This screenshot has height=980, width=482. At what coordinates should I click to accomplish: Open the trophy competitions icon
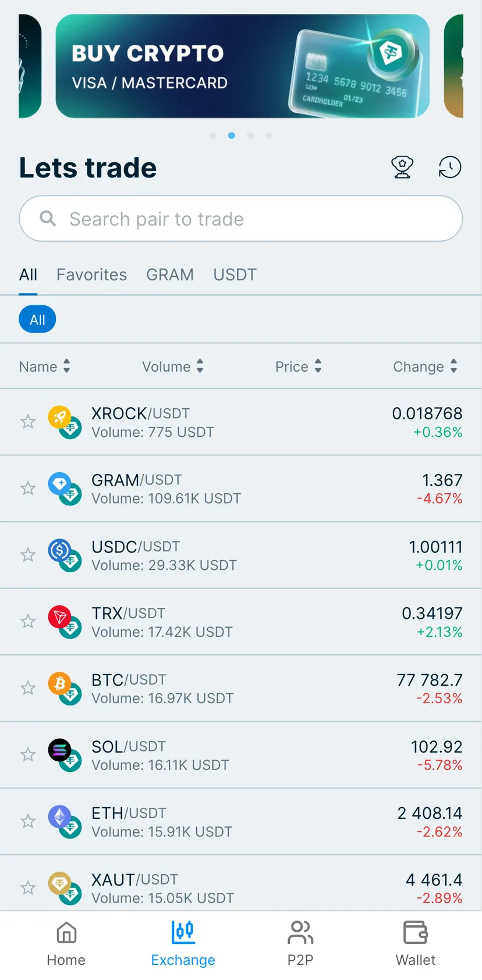(x=402, y=168)
